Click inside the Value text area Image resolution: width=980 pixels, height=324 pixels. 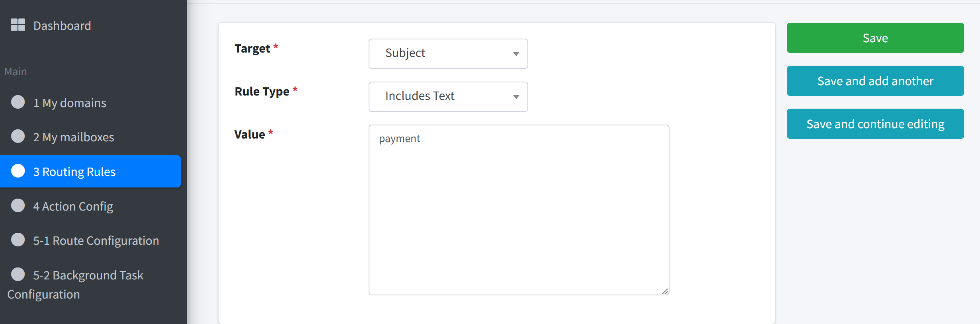(x=519, y=210)
